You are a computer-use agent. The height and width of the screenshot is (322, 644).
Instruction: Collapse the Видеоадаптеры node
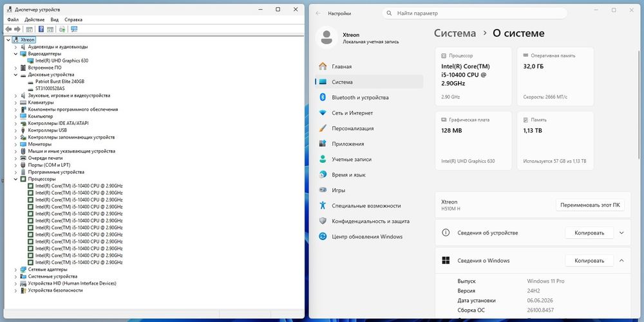[16, 54]
